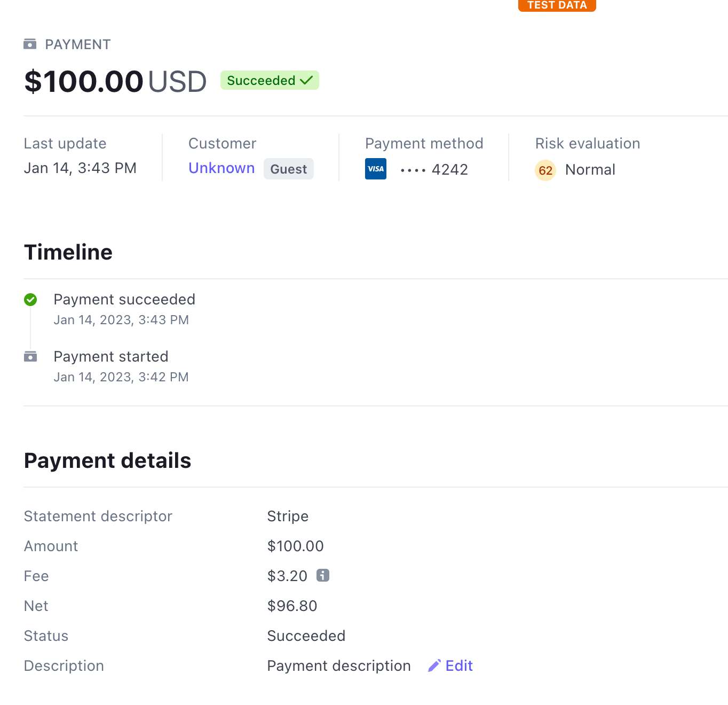Viewport: 728px width, 705px height.
Task: Open the Risk evaluation details
Action: click(587, 143)
